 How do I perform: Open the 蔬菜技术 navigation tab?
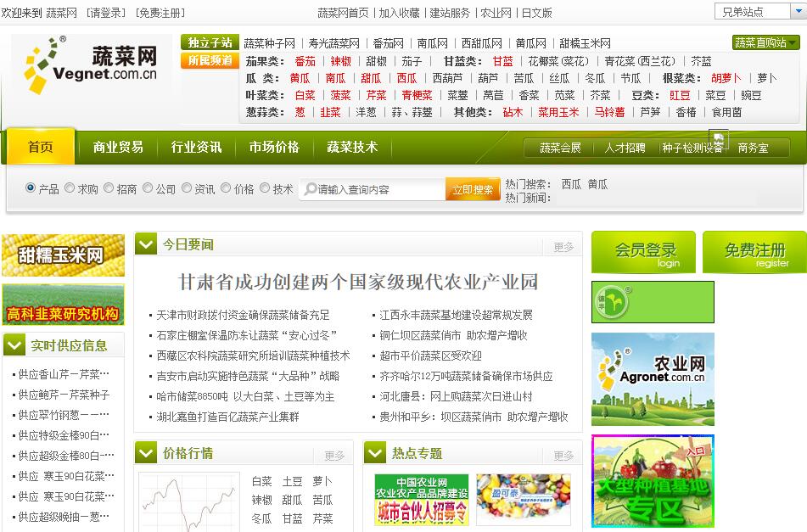click(352, 147)
